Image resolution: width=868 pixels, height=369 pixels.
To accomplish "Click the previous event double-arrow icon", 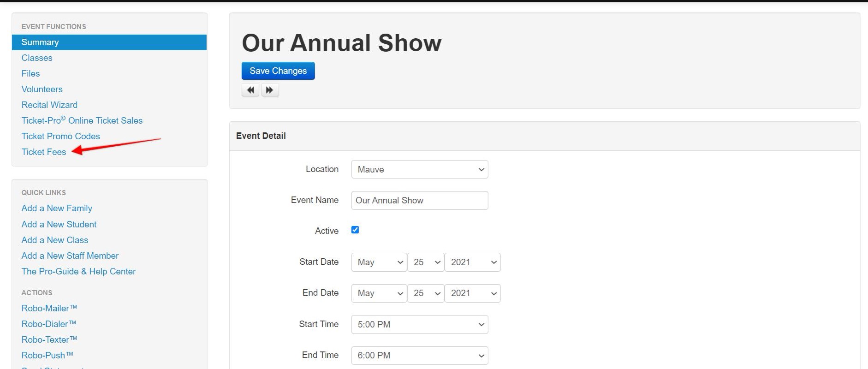I will (x=250, y=90).
